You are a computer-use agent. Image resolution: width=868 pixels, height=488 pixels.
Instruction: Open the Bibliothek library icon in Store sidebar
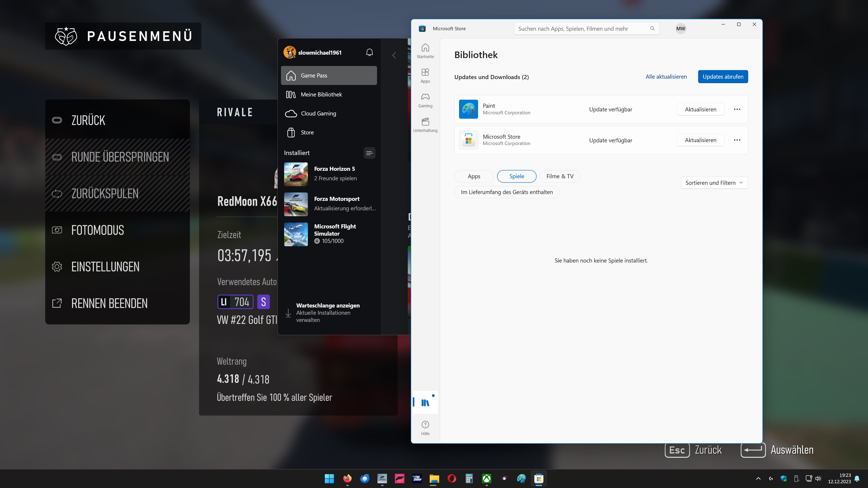425,402
